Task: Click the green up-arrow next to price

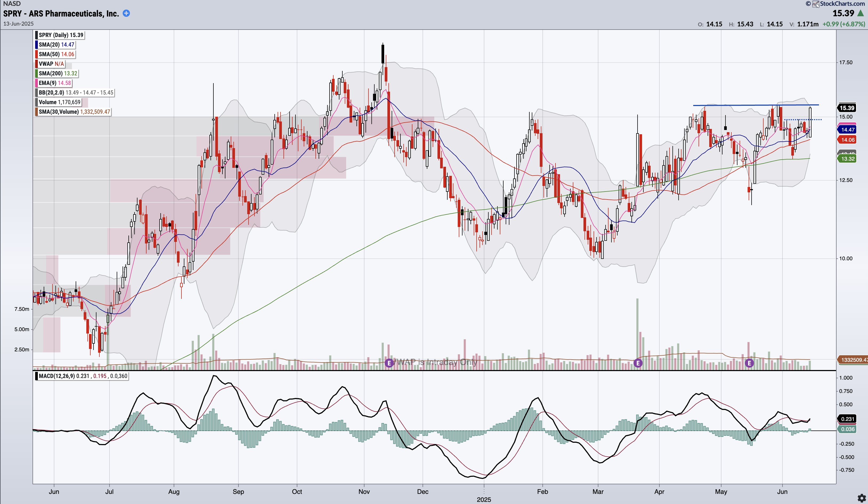Action: click(861, 13)
